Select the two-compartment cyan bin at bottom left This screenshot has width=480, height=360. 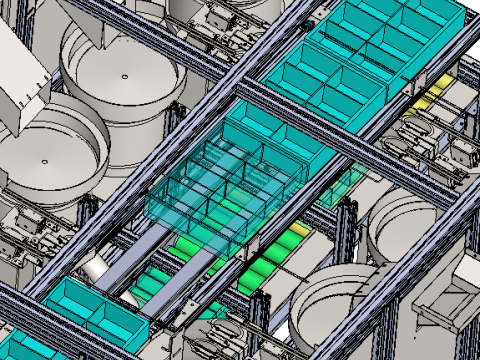[x=96, y=314]
